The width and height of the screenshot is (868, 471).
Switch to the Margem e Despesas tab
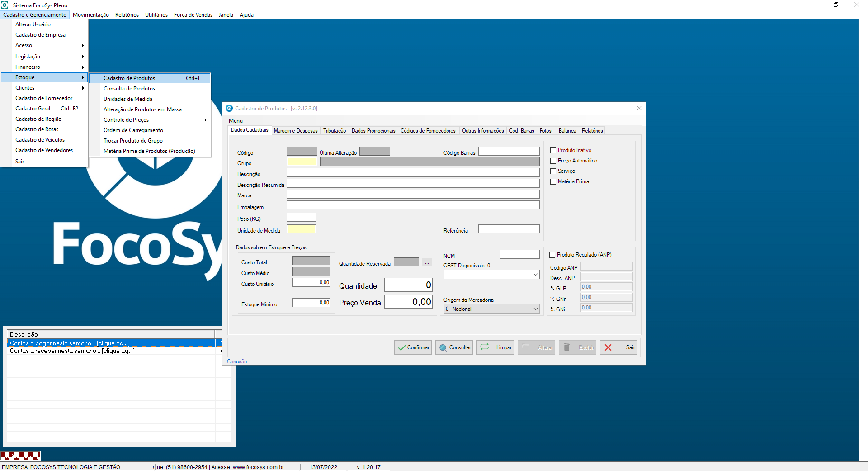296,131
